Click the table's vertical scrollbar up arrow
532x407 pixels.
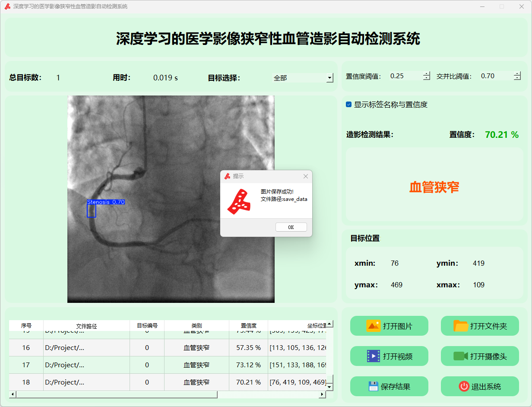[329, 324]
